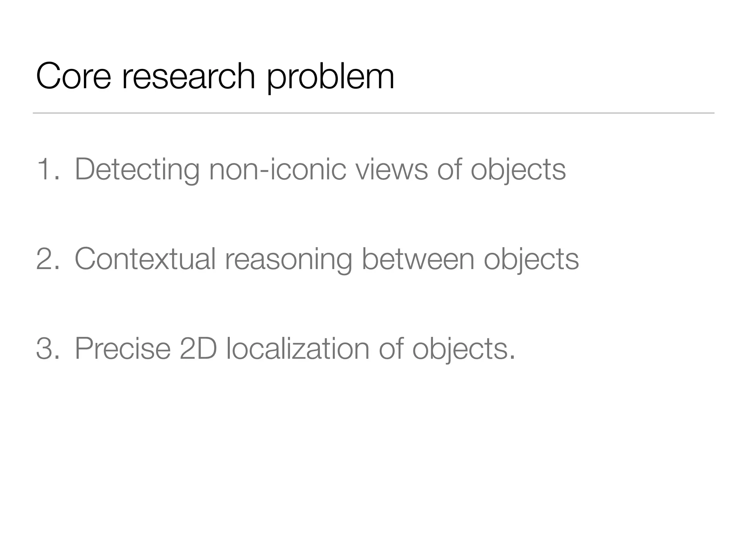747x560 pixels.
Task: Click the word 'Detecting' in item one
Action: [137, 171]
